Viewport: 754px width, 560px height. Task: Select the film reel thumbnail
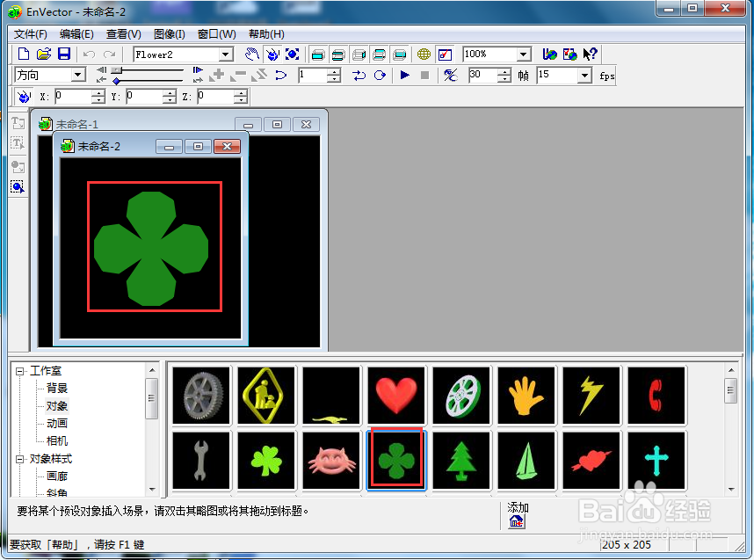[461, 396]
